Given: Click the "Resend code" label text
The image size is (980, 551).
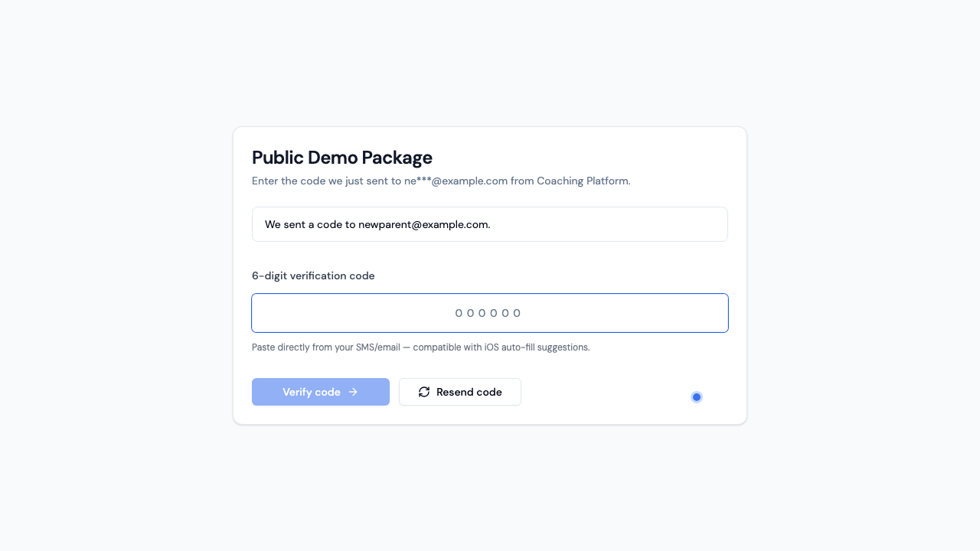Looking at the screenshot, I should coord(469,392).
